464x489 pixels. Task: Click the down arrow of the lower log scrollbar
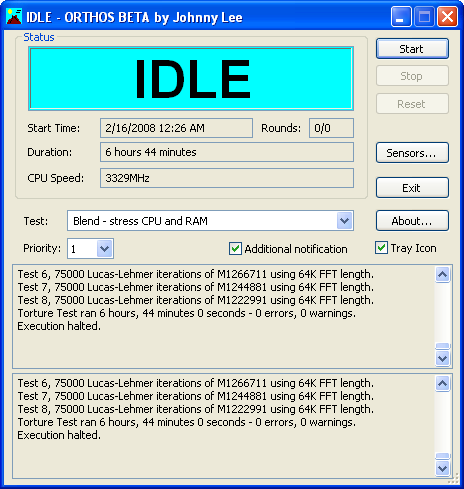click(443, 468)
